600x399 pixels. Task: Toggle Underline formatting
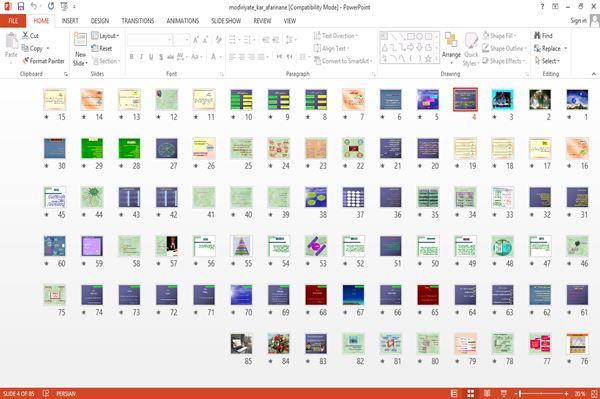[151, 57]
